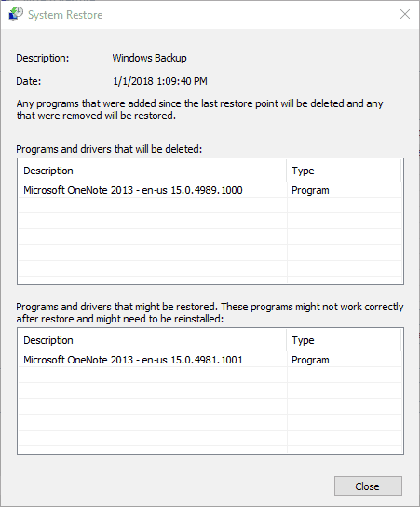420x507 pixels.
Task: Click the 'Any programs that were added' paragraph
Action: (x=199, y=110)
